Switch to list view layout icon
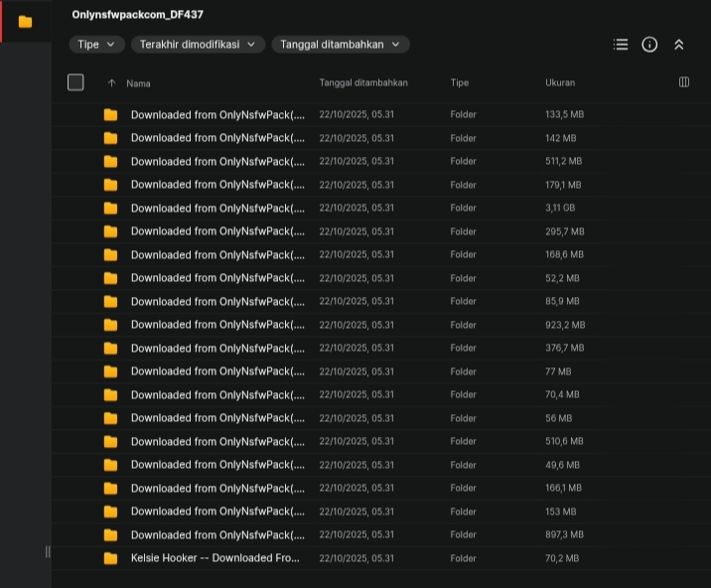Screen dimensions: 711x588 (621, 45)
